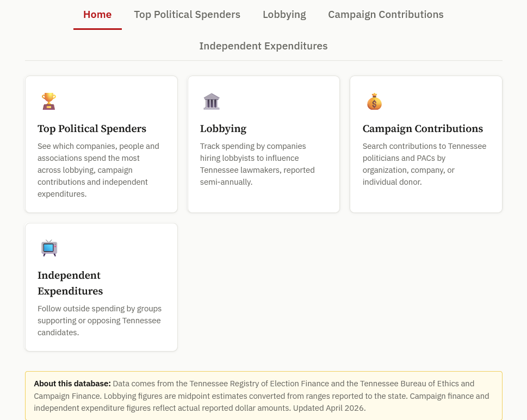This screenshot has height=420, width=527.
Task: Click the 'Follow outside spending by groups' description
Action: click(100, 321)
